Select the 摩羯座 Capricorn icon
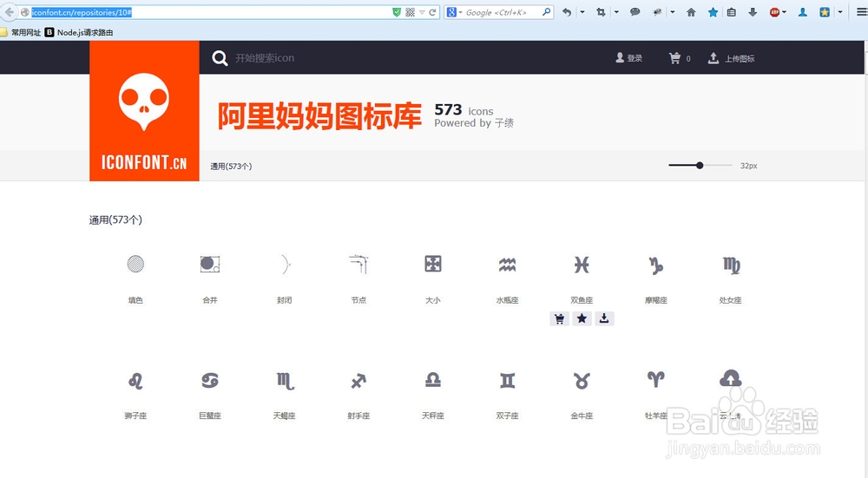This screenshot has height=478, width=868. (656, 265)
